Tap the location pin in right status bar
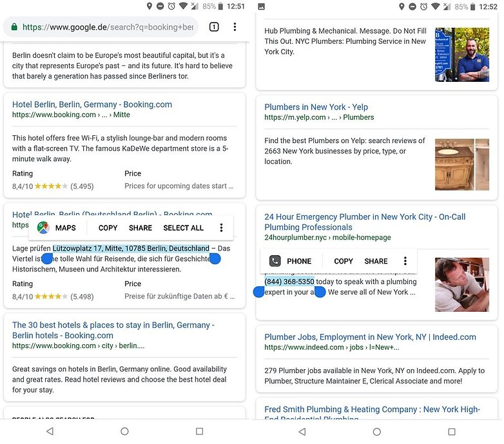Screen dimensions: 504x444 tap(402, 6)
